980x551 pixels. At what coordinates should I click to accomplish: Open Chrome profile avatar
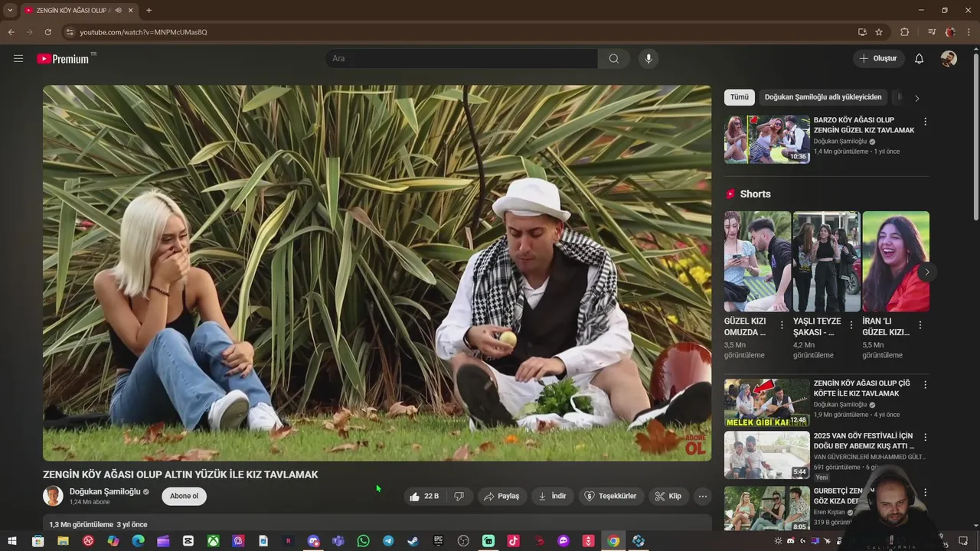click(950, 32)
